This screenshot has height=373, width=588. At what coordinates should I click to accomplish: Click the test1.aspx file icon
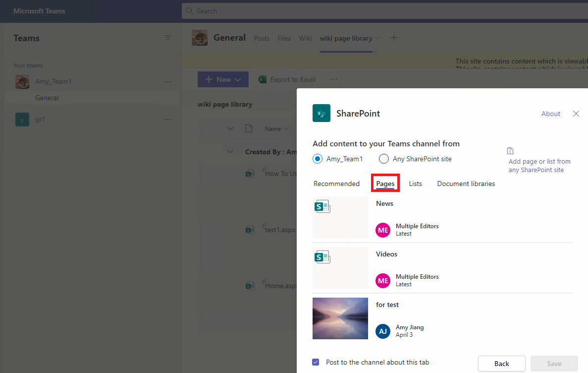tap(250, 230)
